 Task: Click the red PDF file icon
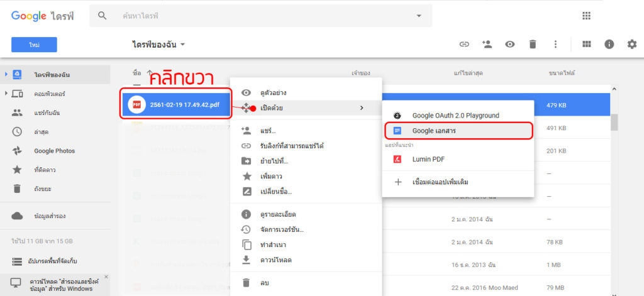(136, 105)
